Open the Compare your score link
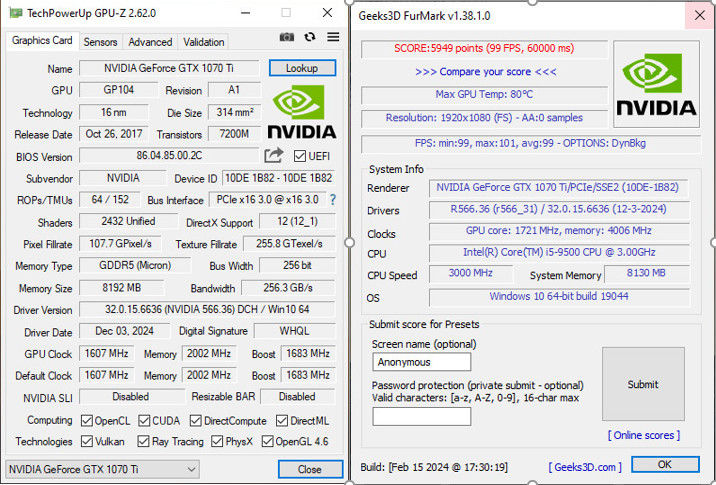 485,72
